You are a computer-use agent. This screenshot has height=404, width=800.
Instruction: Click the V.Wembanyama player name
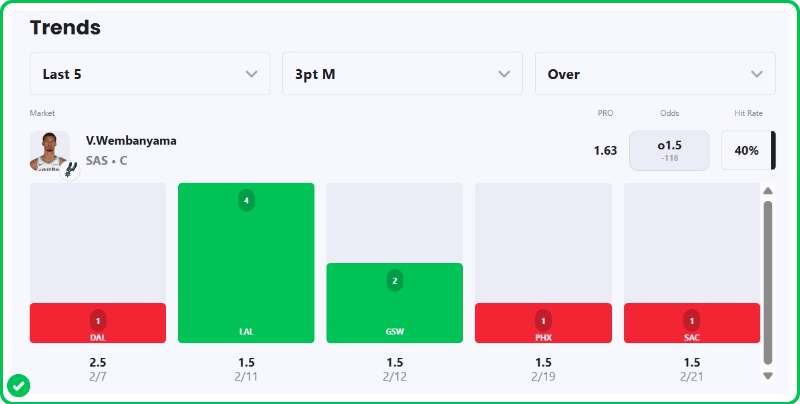tap(131, 141)
